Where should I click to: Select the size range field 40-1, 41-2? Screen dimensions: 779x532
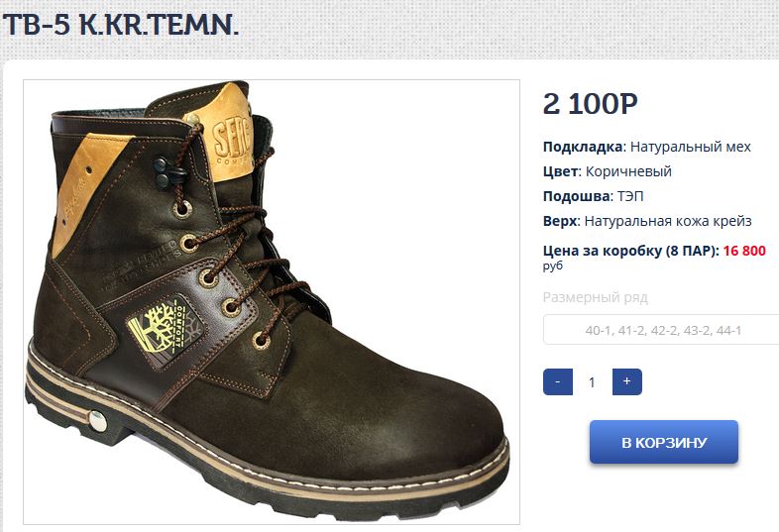tap(661, 330)
